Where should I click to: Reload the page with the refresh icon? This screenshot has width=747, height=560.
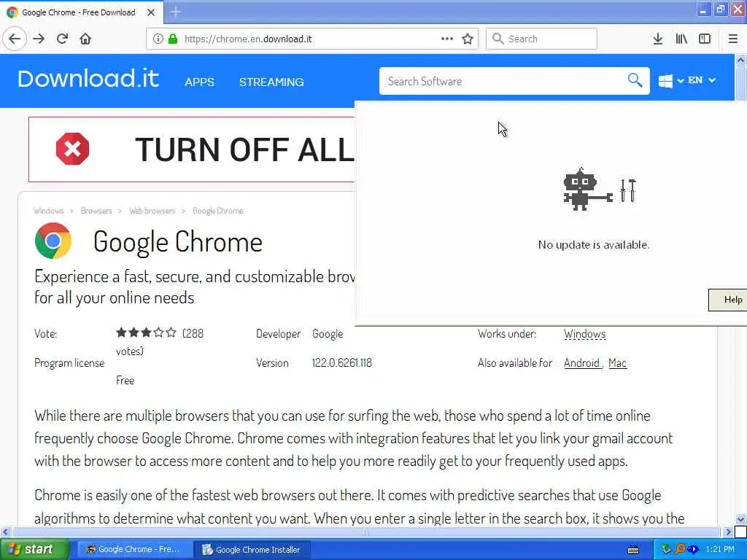[x=62, y=39]
